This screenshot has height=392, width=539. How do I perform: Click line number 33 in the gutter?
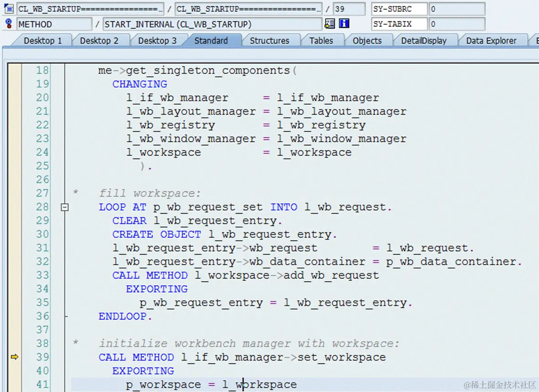pos(42,275)
